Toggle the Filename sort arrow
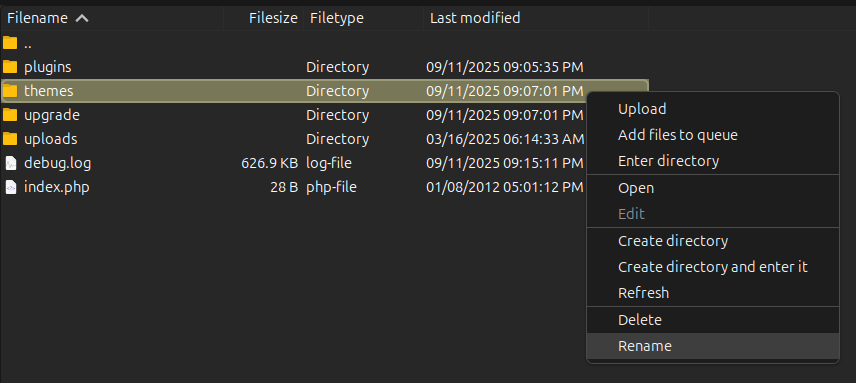This screenshot has width=856, height=383. 82,18
